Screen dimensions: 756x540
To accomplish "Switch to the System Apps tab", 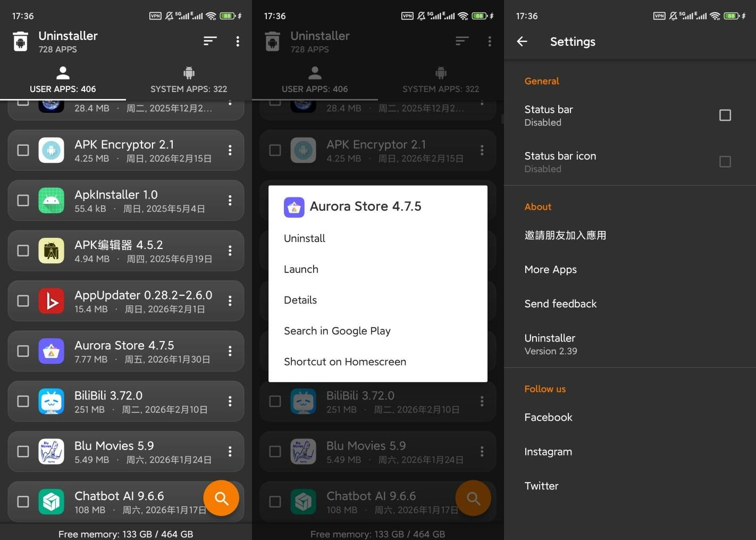I will pos(189,80).
